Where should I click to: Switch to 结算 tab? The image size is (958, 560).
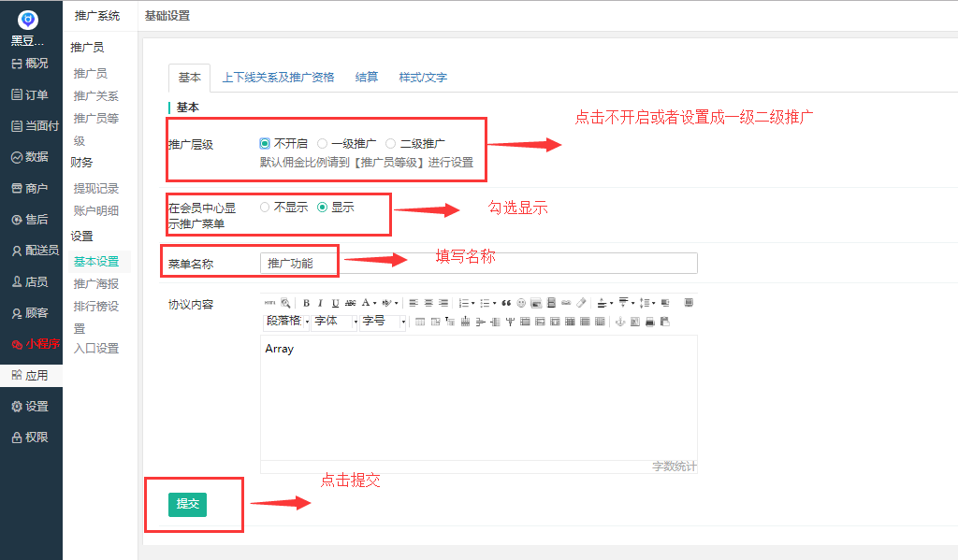(x=367, y=78)
